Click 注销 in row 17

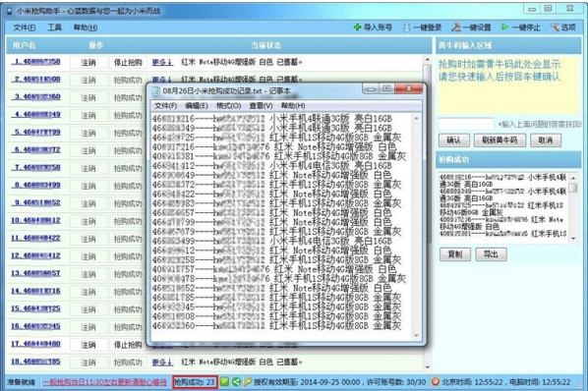click(x=88, y=345)
